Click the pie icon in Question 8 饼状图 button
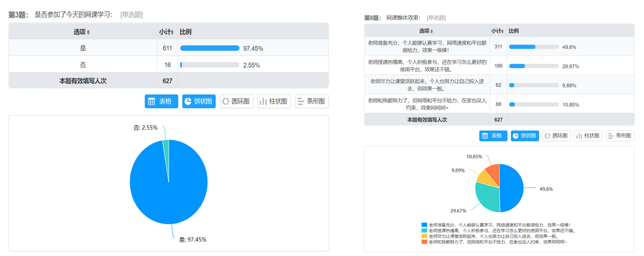The width and height of the screenshot is (644, 256). tap(516, 136)
